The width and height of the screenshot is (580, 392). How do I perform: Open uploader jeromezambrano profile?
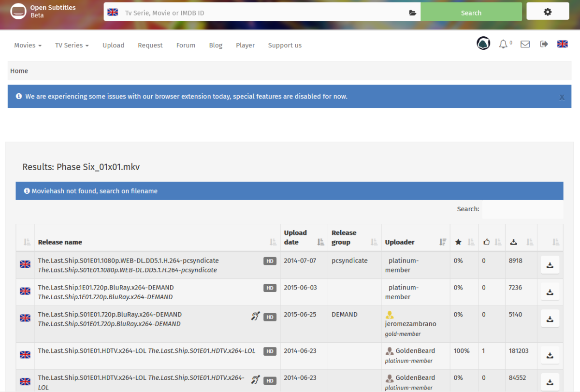click(x=410, y=324)
